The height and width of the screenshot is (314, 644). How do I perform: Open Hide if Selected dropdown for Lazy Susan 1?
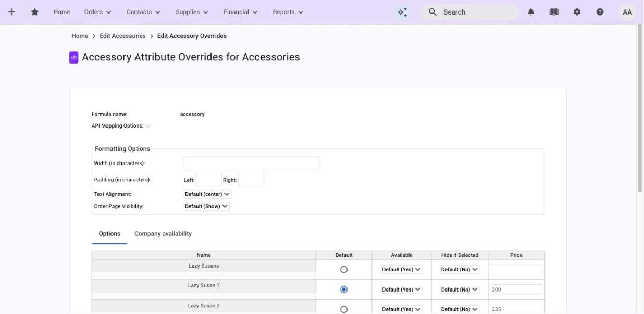point(460,290)
